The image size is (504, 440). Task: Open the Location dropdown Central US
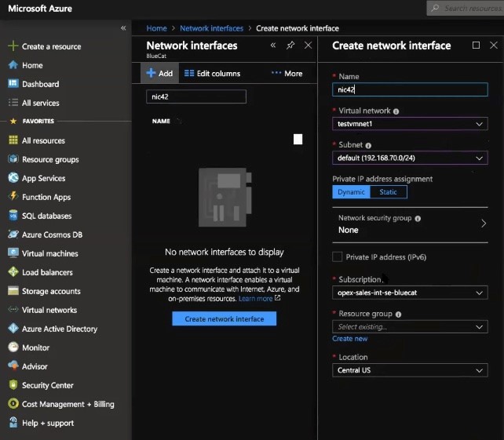click(410, 370)
